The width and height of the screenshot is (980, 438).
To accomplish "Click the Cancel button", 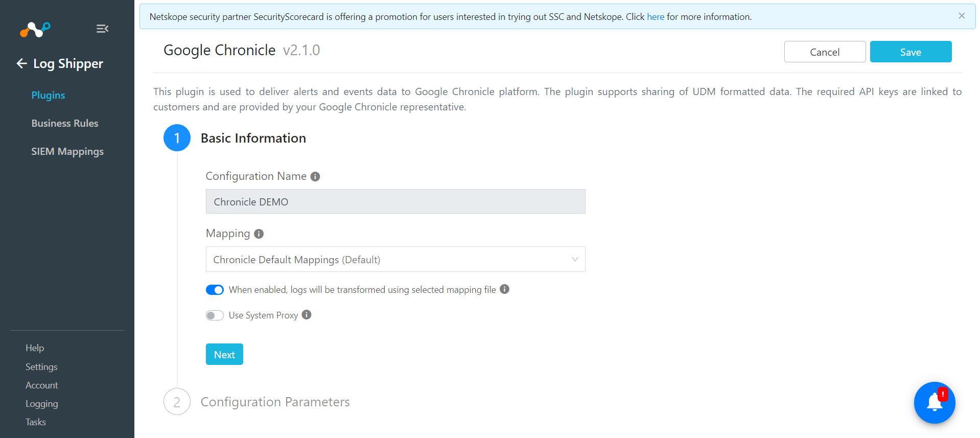I will [x=825, y=52].
